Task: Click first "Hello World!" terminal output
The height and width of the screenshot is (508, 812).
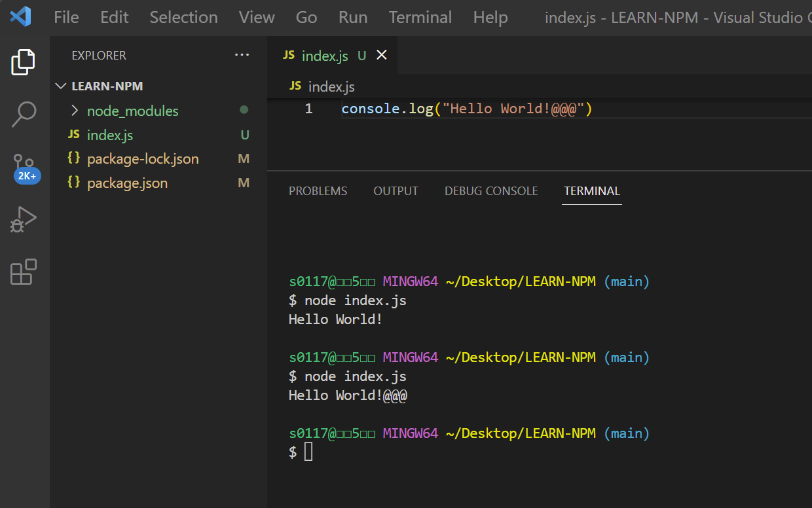Action: pos(335,319)
